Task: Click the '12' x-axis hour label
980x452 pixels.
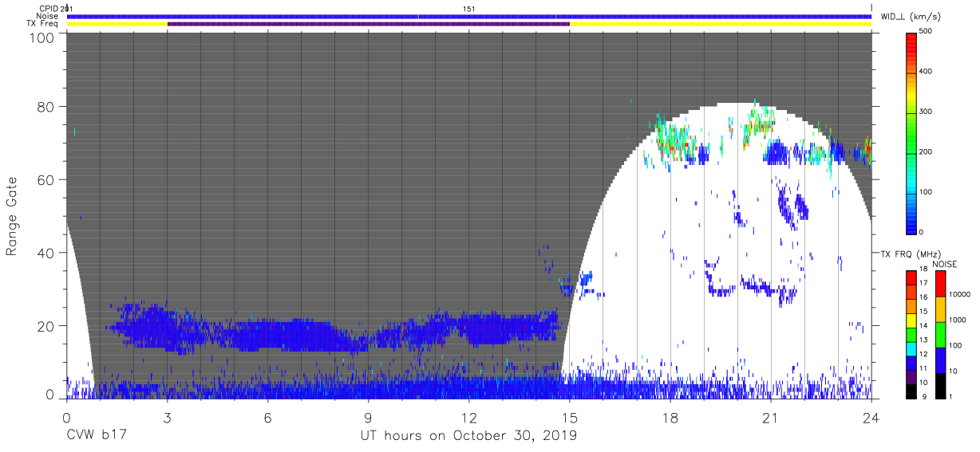Action: pos(469,417)
